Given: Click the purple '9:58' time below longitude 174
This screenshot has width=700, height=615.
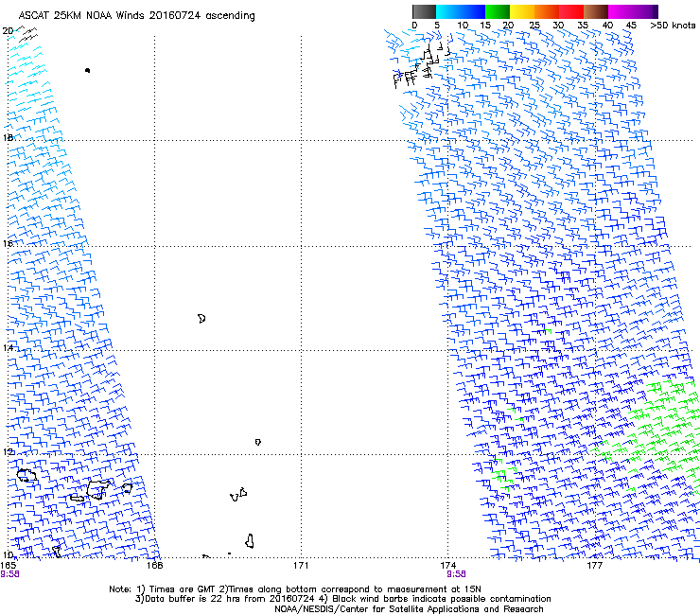Looking at the screenshot, I should (456, 574).
